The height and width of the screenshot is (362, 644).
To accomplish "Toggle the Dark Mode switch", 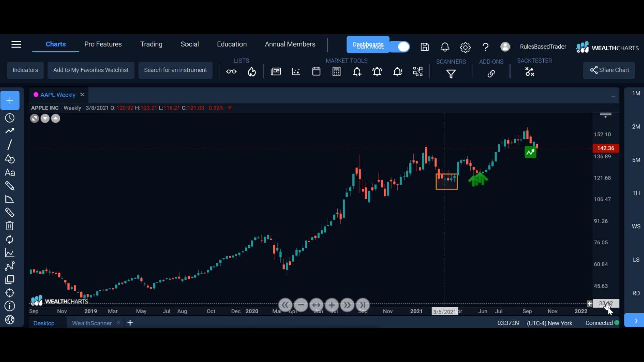I will [x=399, y=47].
